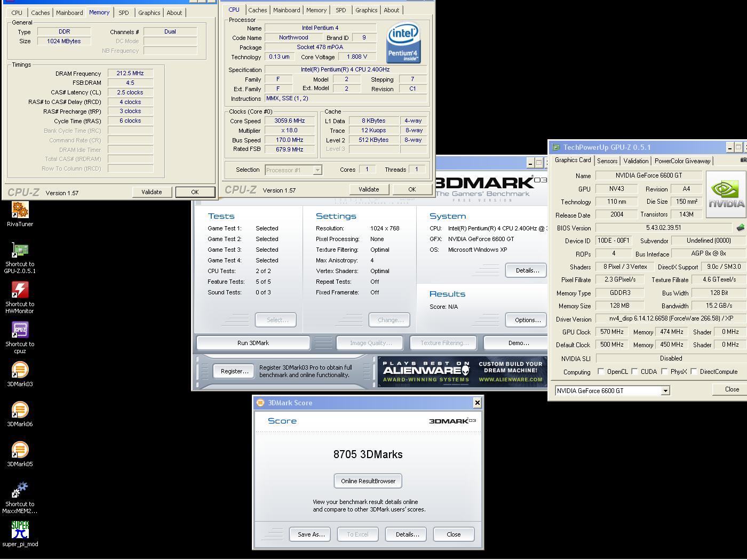Click the Intel Pentium 4 logo in CPU-Z
Screen dimensions: 747x560
coord(403,43)
